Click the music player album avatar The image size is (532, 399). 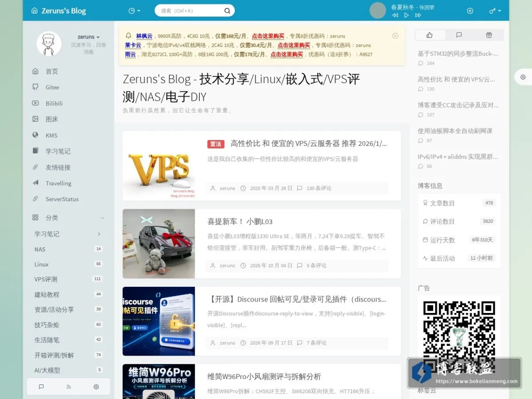click(x=378, y=11)
